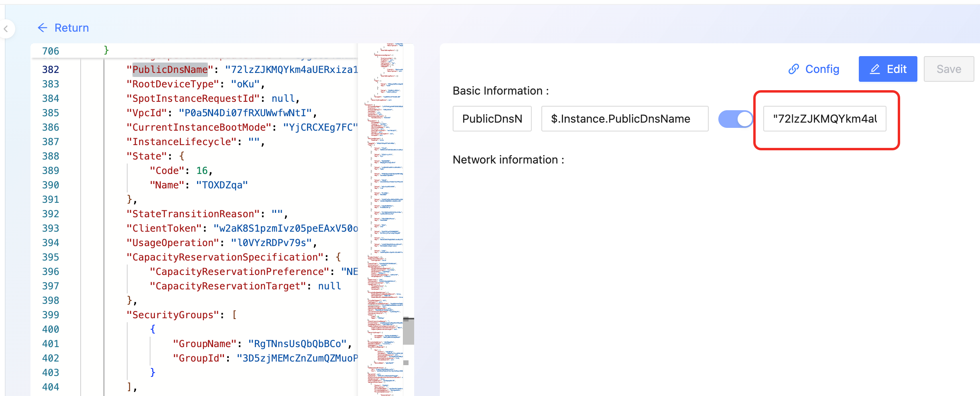Click the "P0a5N4Di07fRXUWwfwNtI" VpcId value
This screenshot has height=396, width=980.
(245, 113)
